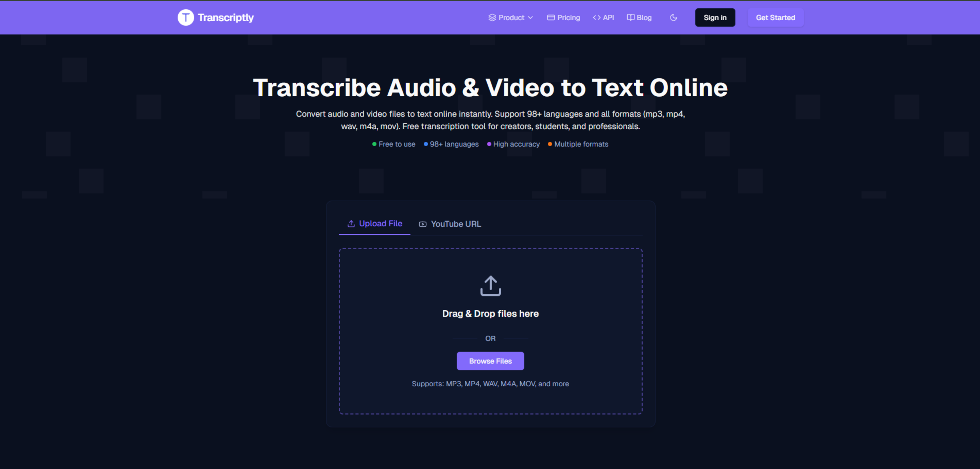Click the chevron arrow beside Product
Viewport: 980px width, 469px height.
[x=530, y=18]
